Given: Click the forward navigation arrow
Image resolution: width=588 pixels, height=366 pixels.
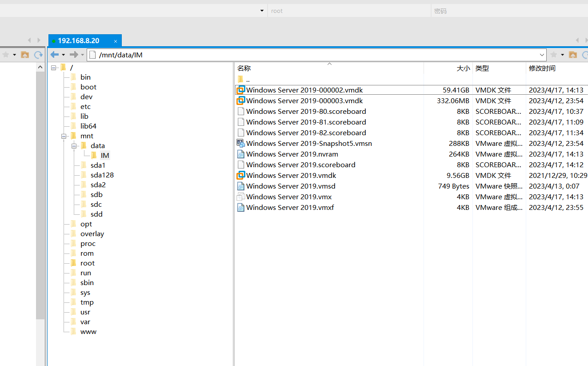Looking at the screenshot, I should pyautogui.click(x=74, y=55).
